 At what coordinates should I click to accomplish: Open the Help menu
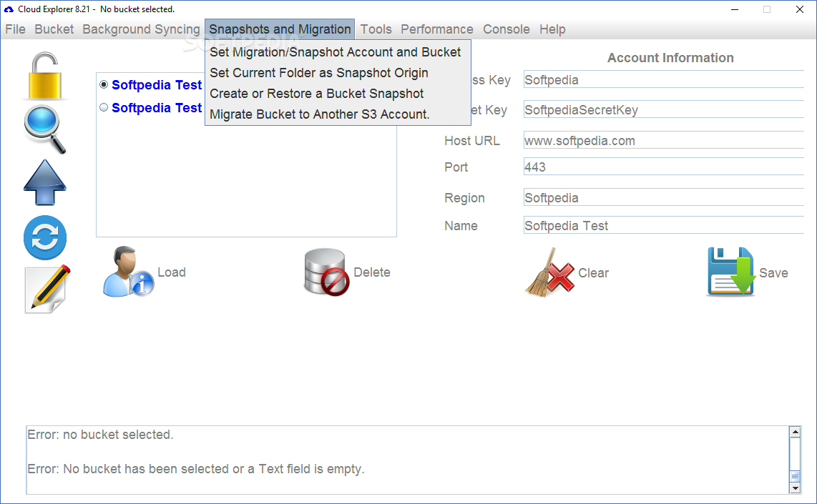click(x=552, y=29)
